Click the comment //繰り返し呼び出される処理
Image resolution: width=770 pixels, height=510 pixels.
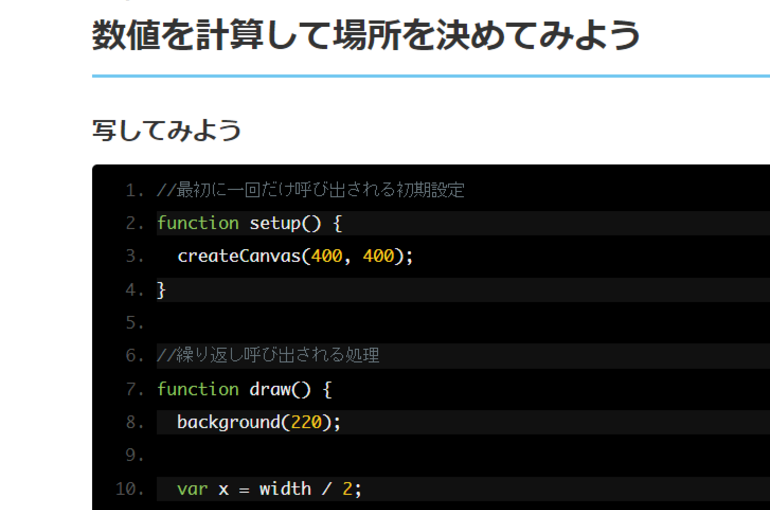coord(268,355)
